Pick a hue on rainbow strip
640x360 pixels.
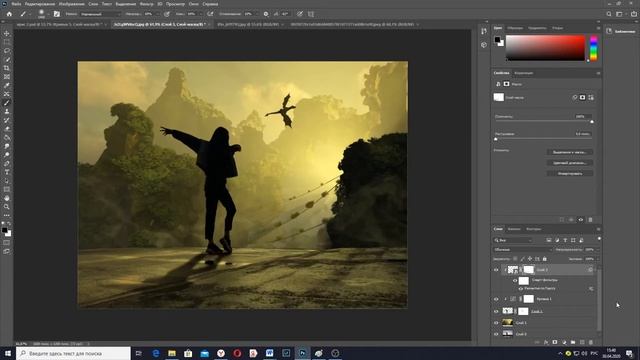593,48
